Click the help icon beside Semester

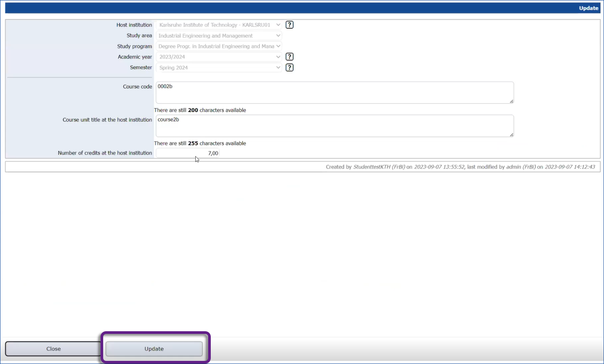coord(290,67)
